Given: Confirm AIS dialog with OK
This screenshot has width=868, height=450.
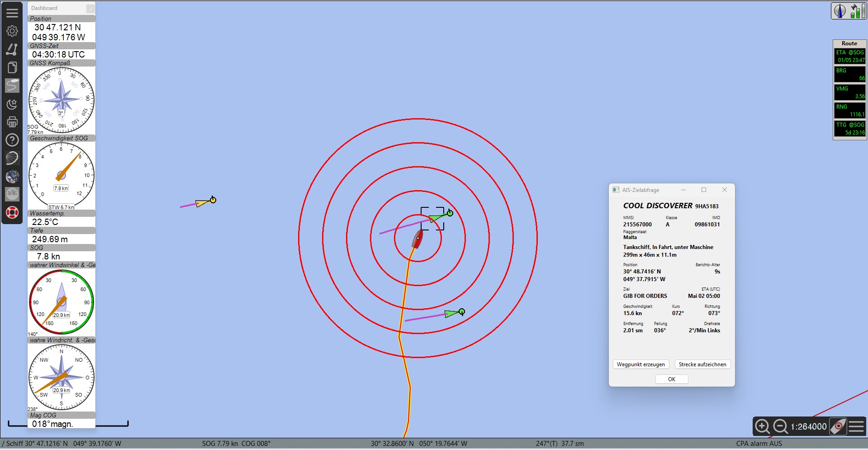Looking at the screenshot, I should point(672,379).
